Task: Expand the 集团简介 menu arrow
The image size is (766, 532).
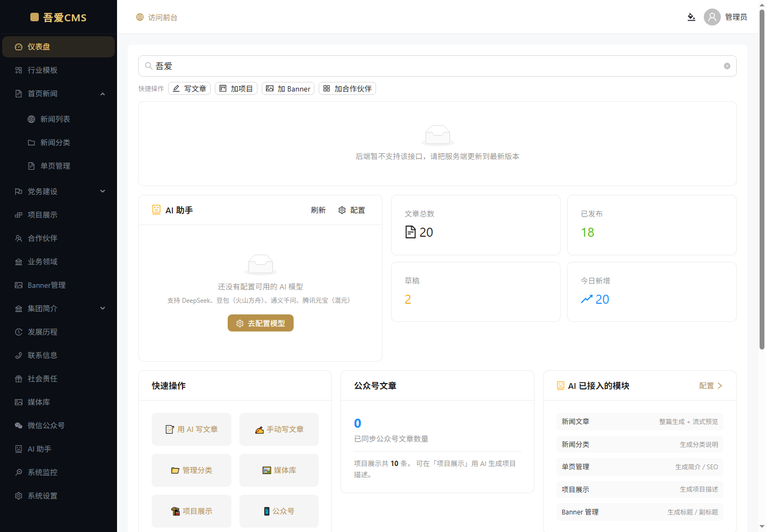Action: tap(103, 309)
